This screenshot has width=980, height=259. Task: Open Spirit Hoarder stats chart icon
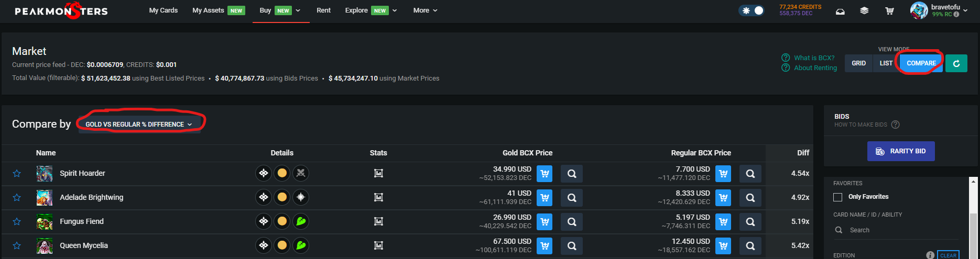click(378, 173)
